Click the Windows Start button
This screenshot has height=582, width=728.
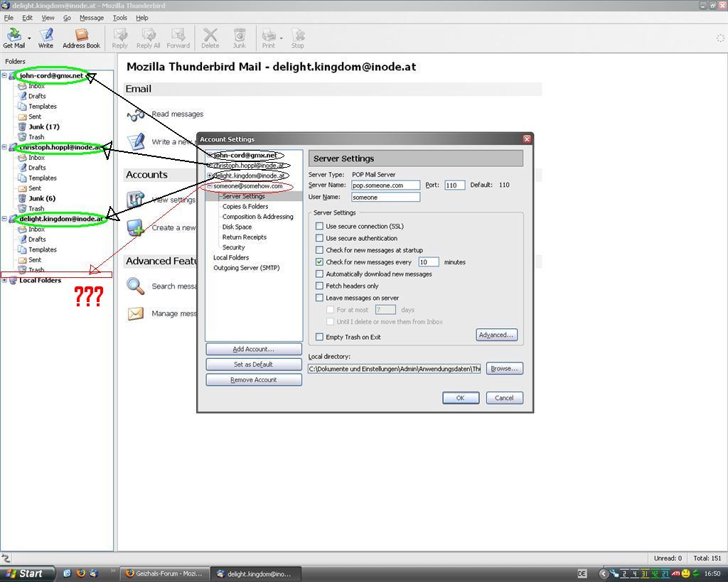[x=27, y=573]
